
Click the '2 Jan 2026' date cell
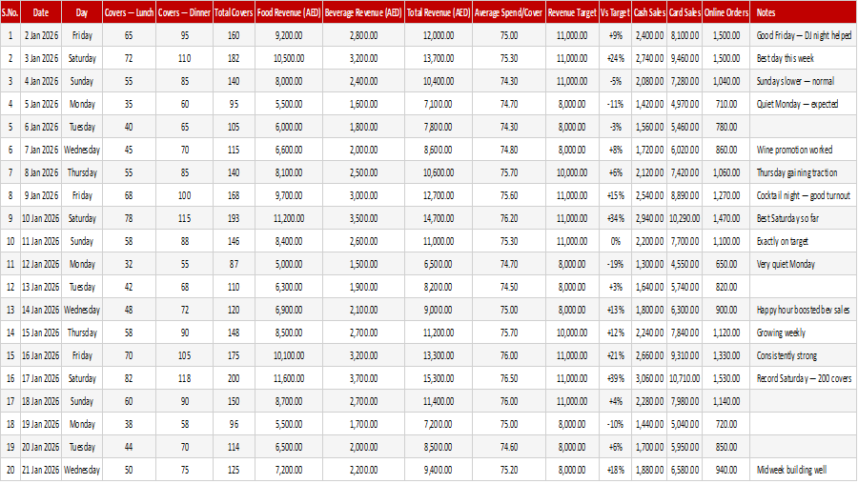tap(41, 35)
